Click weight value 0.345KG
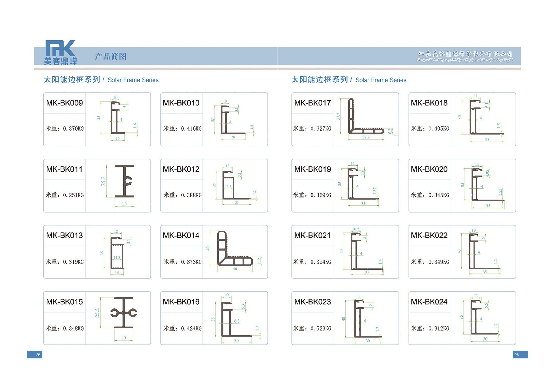Screen dimensions: 555x392 click(x=439, y=195)
